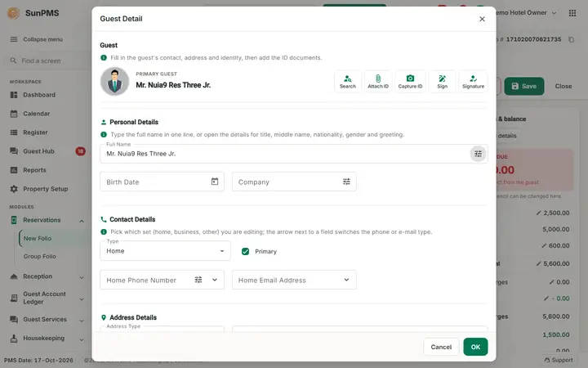Open Home Phone Number details icon
The width and height of the screenshot is (588, 368).
198,280
